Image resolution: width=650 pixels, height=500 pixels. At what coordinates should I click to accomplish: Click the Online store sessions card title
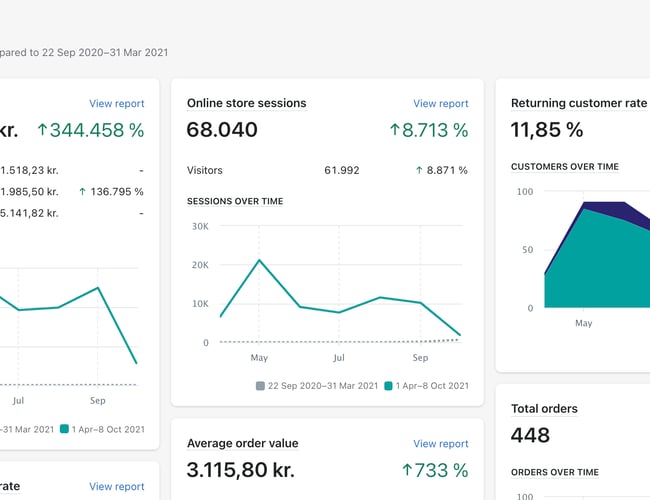coord(246,103)
